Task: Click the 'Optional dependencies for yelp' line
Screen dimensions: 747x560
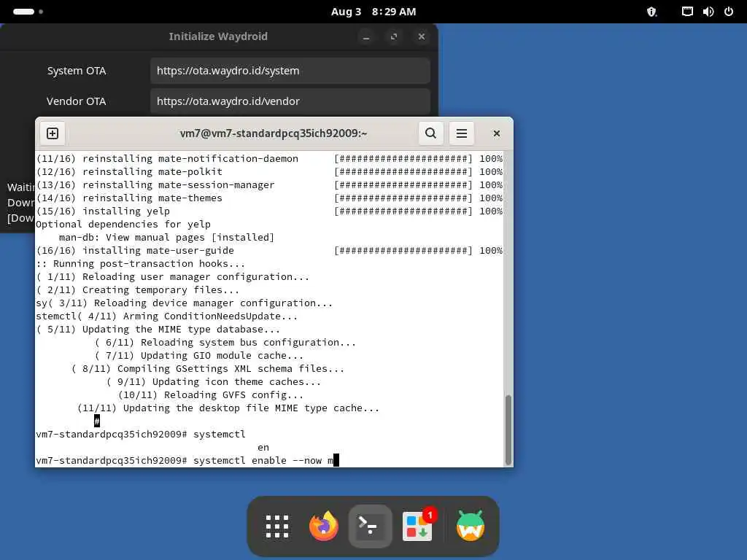Action: pyautogui.click(x=123, y=224)
